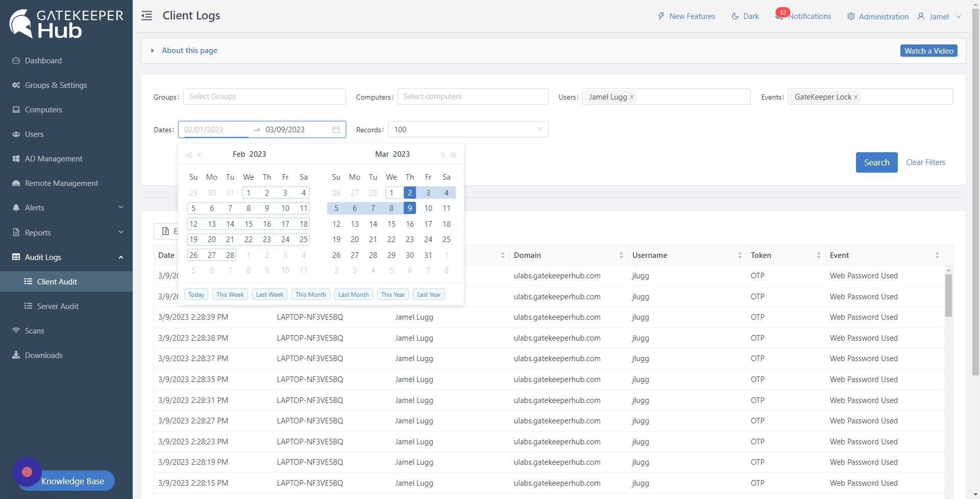This screenshot has height=499, width=980.
Task: Choose the Today preset
Action: (196, 295)
